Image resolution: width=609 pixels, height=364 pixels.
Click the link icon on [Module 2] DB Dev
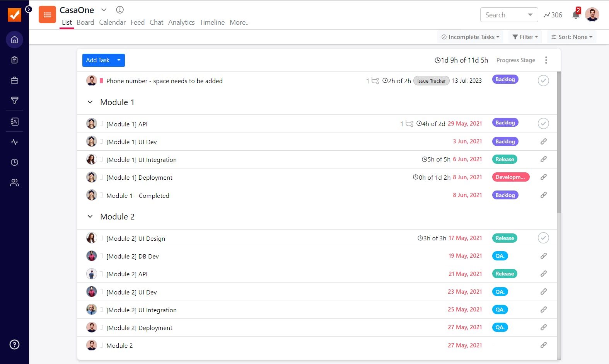tap(543, 256)
